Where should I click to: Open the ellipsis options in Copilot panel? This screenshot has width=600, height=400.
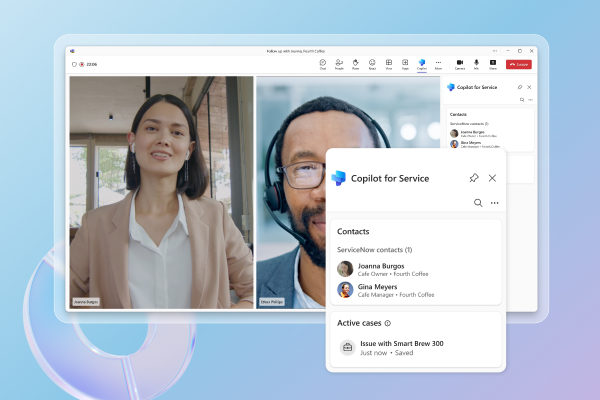tap(494, 203)
